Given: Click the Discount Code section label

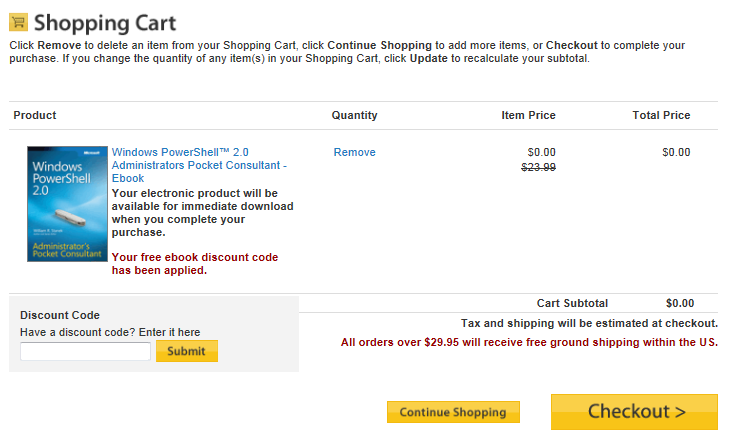Looking at the screenshot, I should coord(60,315).
